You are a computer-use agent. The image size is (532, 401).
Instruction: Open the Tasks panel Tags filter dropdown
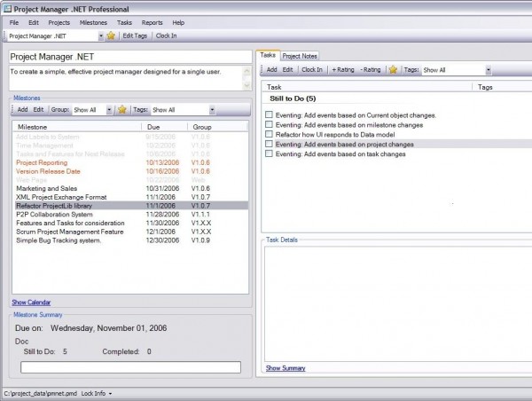(487, 69)
